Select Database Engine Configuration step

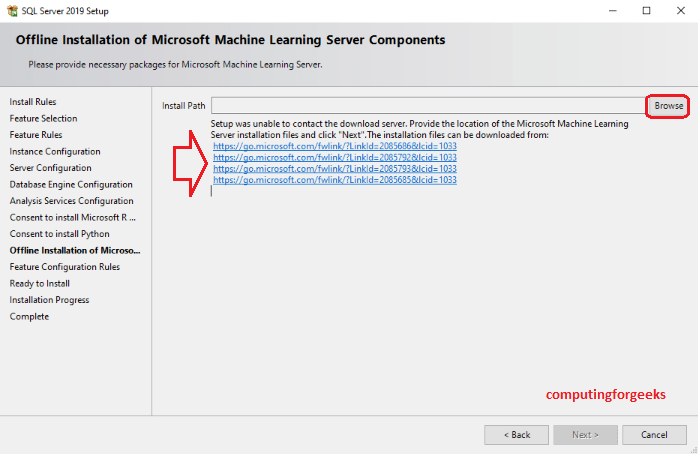tap(71, 184)
